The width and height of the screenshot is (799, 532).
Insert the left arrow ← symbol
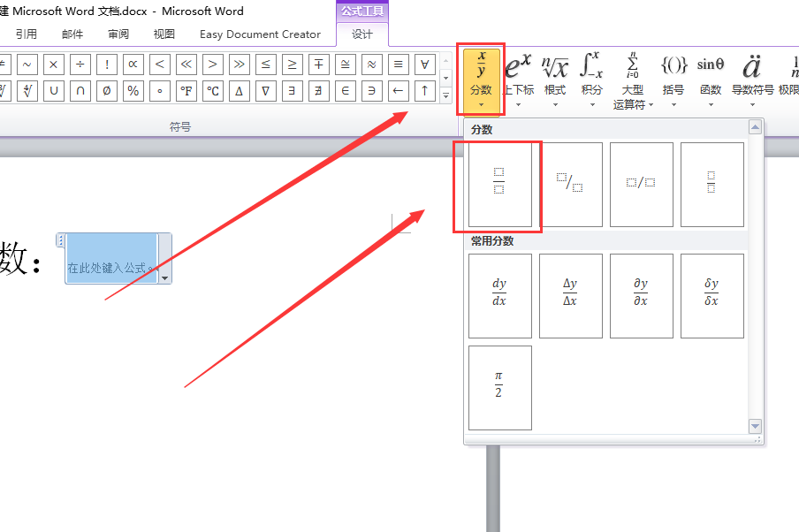[x=398, y=91]
